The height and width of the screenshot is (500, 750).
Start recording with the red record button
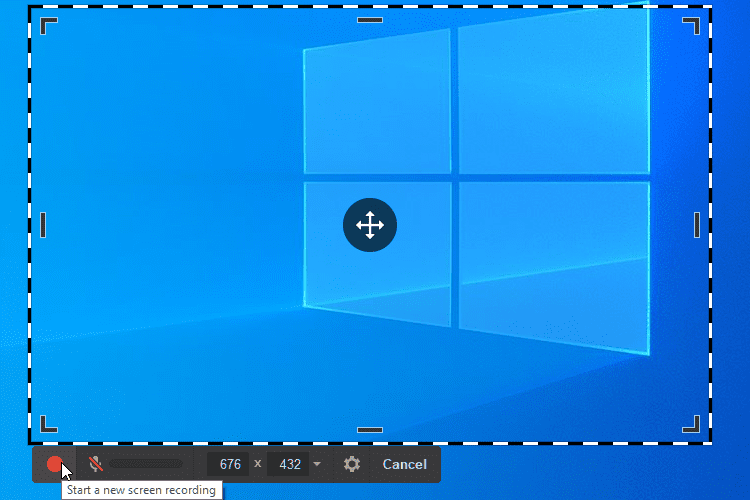click(55, 464)
